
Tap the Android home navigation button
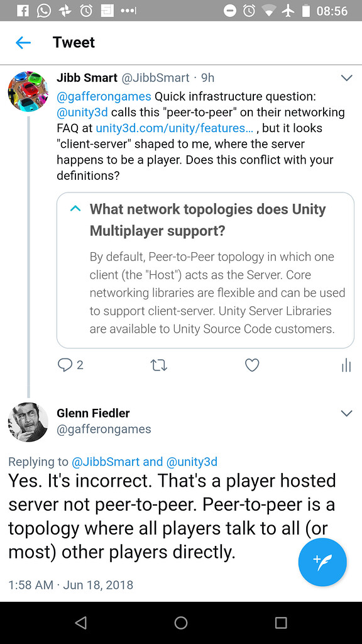point(181,623)
